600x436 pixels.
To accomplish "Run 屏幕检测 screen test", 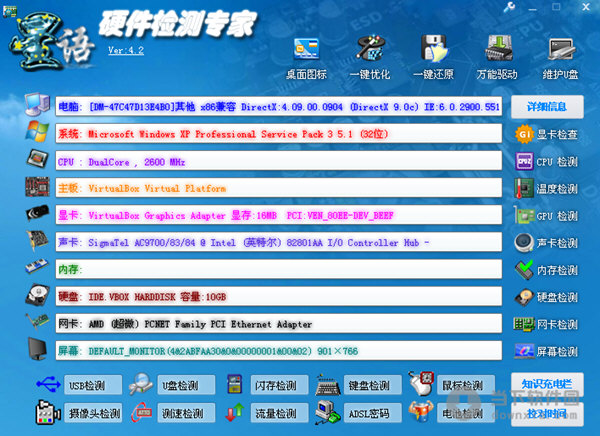I will 546,351.
